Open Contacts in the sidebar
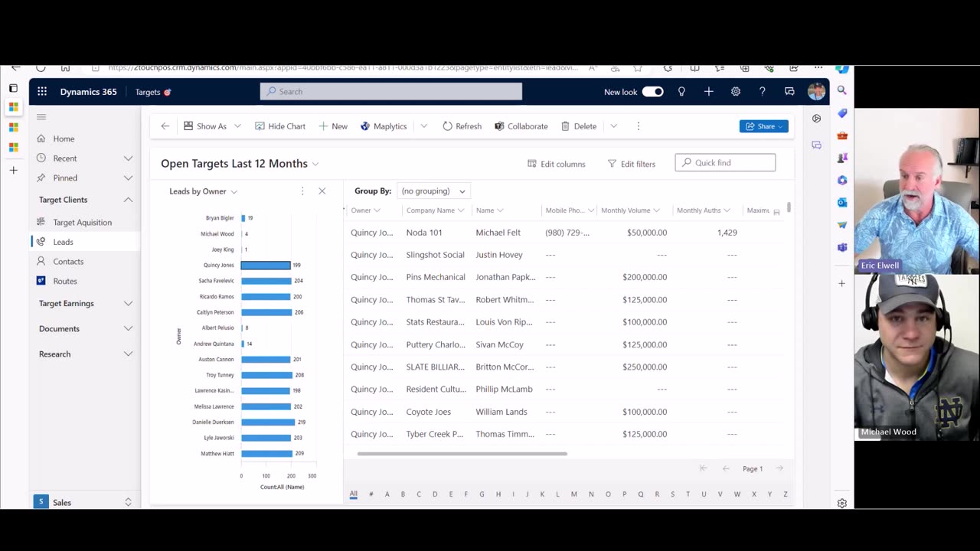Image resolution: width=980 pixels, height=551 pixels. tap(84, 262)
